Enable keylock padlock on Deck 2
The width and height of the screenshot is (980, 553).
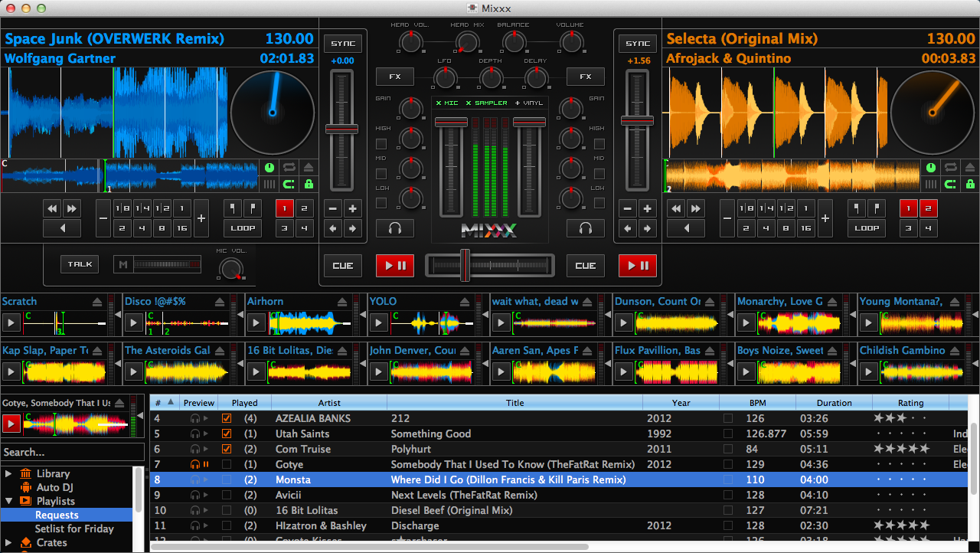[x=969, y=184]
